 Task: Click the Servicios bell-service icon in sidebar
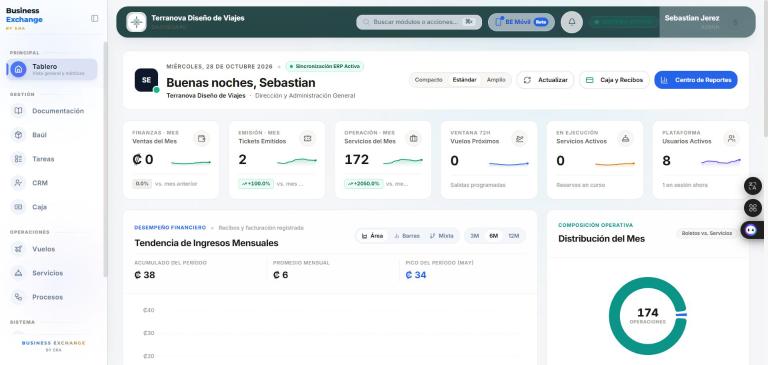point(18,273)
